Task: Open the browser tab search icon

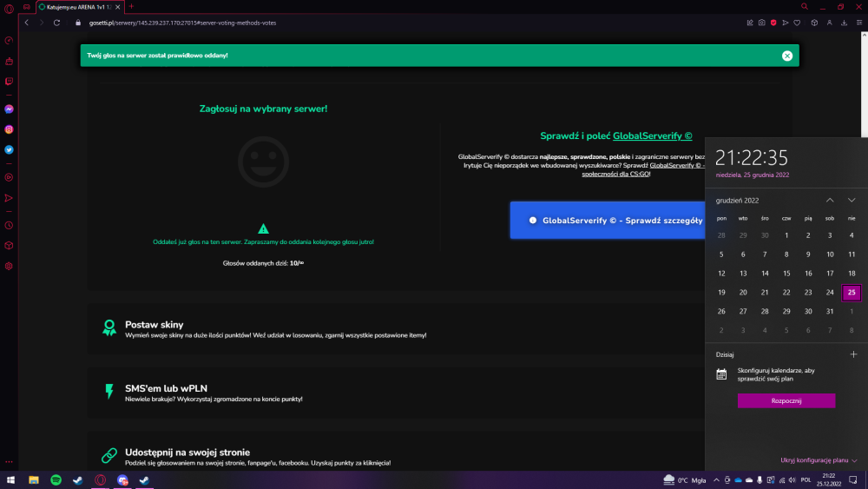Action: point(805,7)
